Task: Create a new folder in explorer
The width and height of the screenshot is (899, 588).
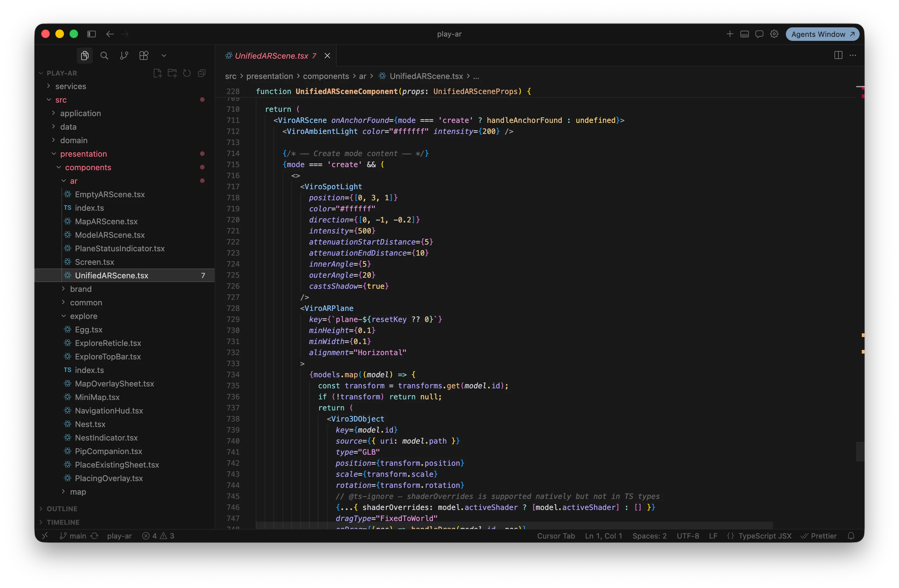Action: [x=172, y=73]
